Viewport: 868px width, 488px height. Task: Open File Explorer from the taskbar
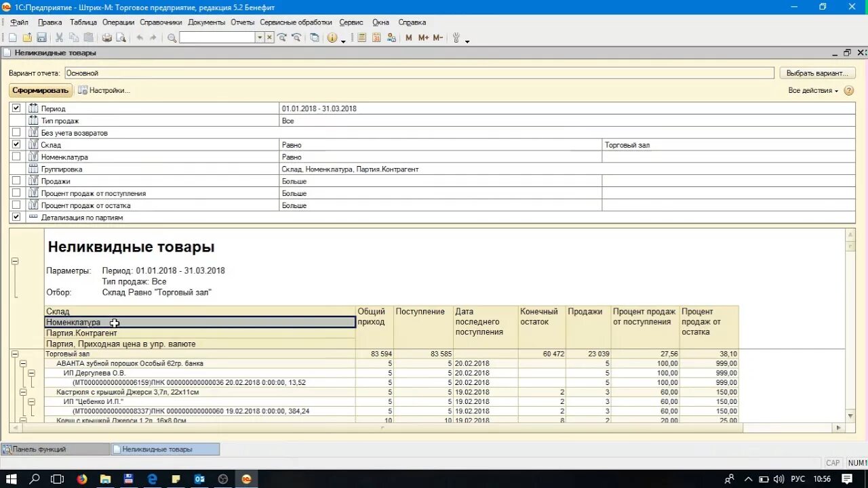point(106,479)
